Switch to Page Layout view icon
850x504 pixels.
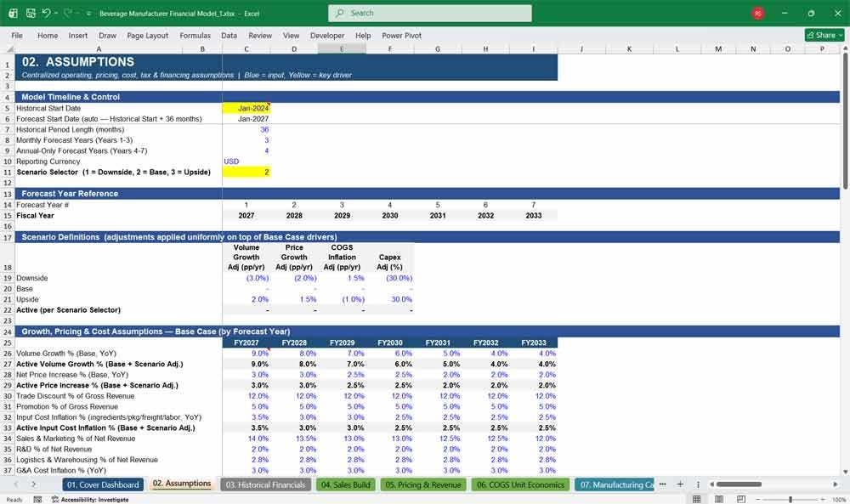719,499
